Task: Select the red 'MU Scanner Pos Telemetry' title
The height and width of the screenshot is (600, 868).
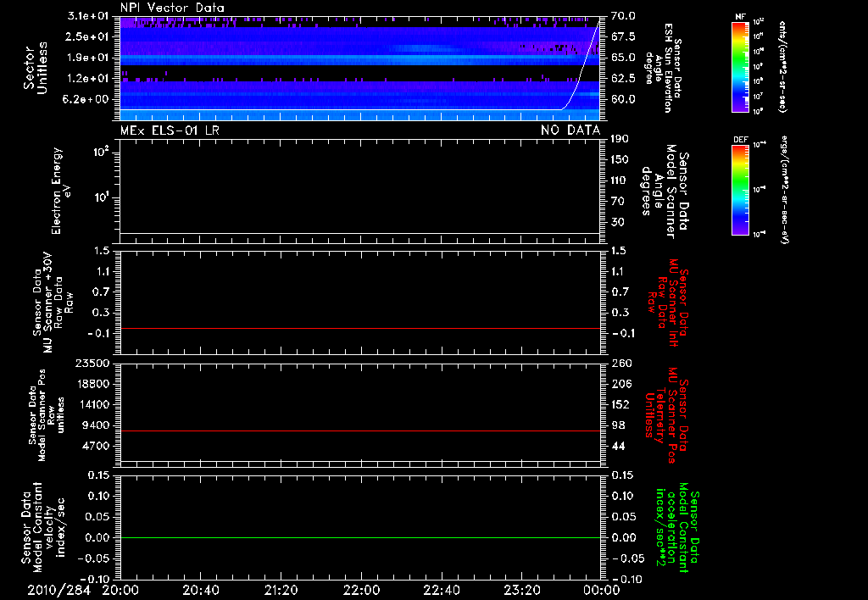Action: (x=666, y=415)
